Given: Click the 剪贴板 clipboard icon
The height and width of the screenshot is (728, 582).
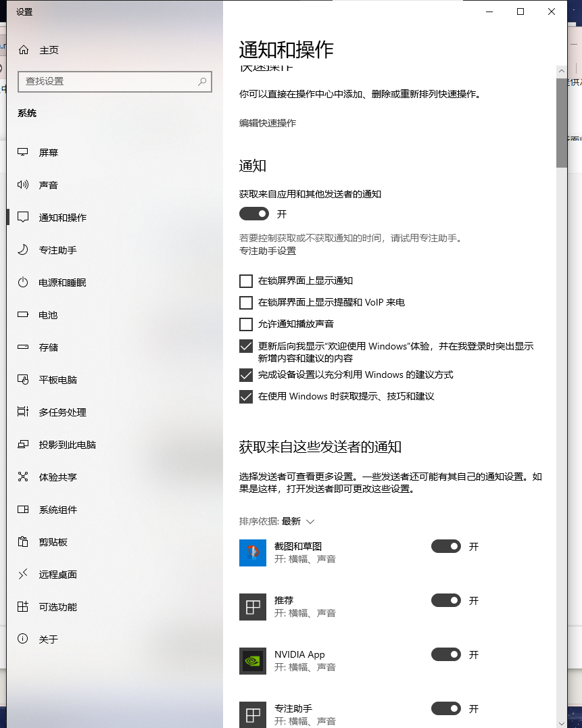Looking at the screenshot, I should pyautogui.click(x=23, y=542).
